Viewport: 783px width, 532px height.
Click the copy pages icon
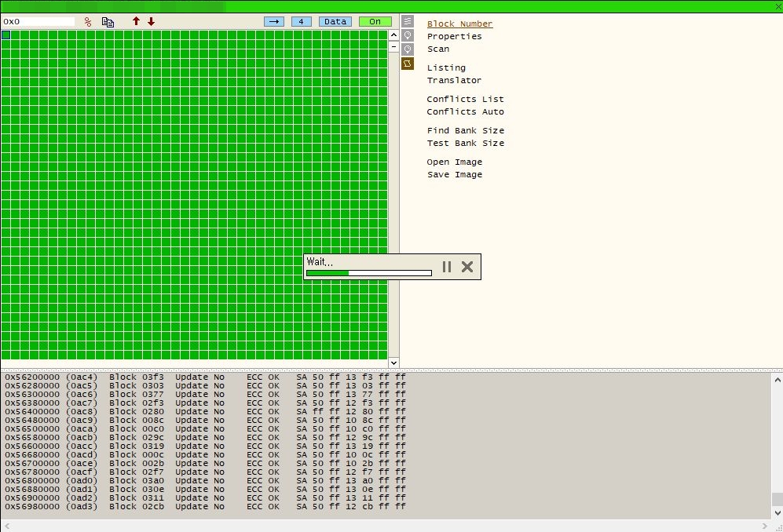click(x=108, y=22)
